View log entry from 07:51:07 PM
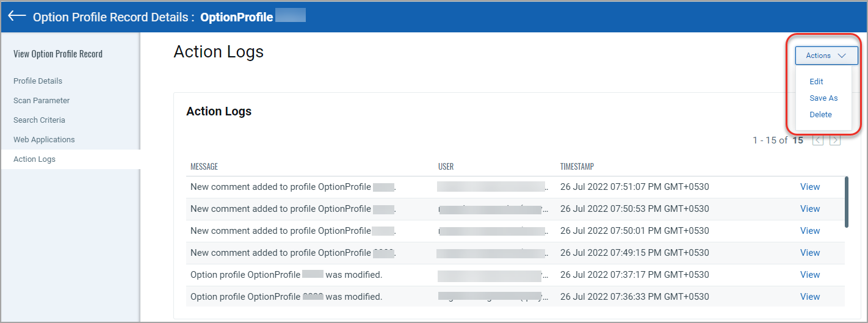This screenshot has width=868, height=323. pos(809,187)
